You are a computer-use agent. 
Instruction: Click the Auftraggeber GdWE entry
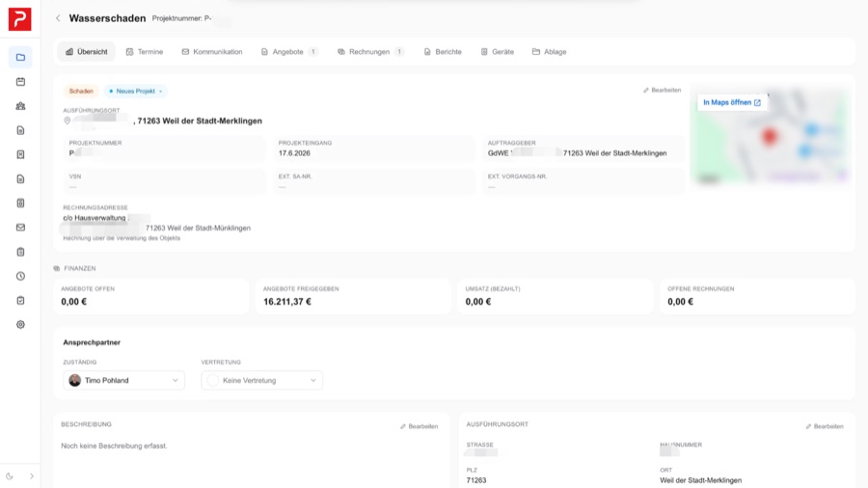coord(578,153)
